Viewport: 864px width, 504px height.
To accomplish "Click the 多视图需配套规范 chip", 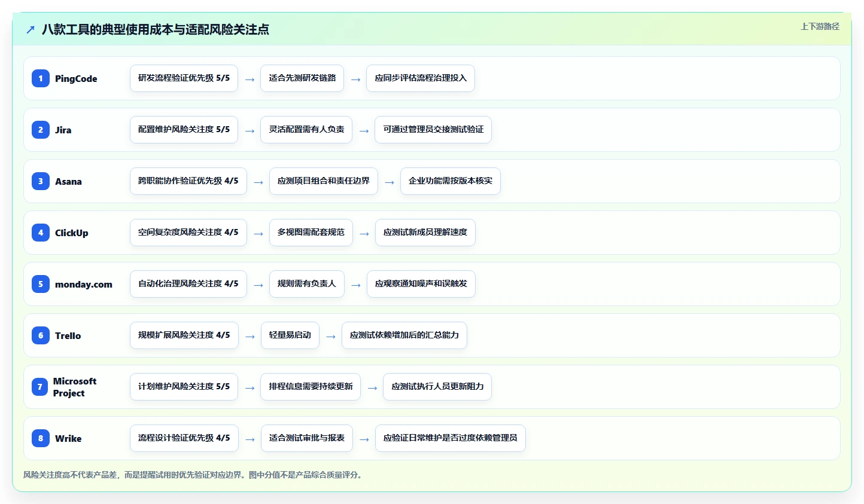I will point(311,233).
